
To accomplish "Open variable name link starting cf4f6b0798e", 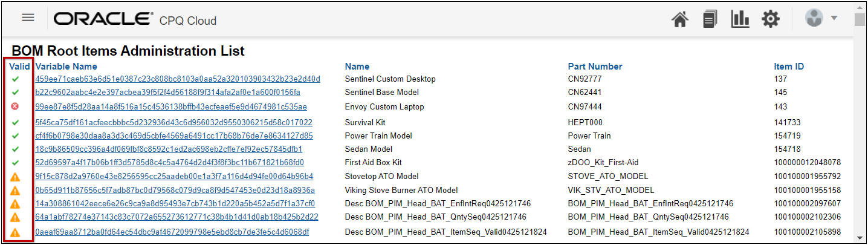I will click(174, 136).
